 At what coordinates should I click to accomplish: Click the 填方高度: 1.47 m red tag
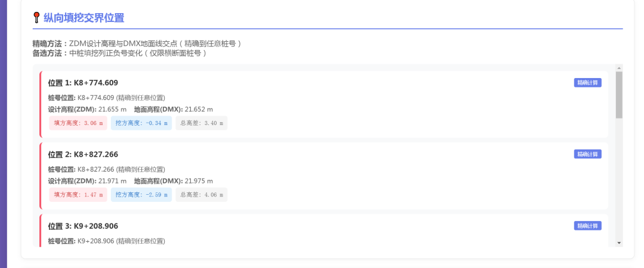point(78,195)
